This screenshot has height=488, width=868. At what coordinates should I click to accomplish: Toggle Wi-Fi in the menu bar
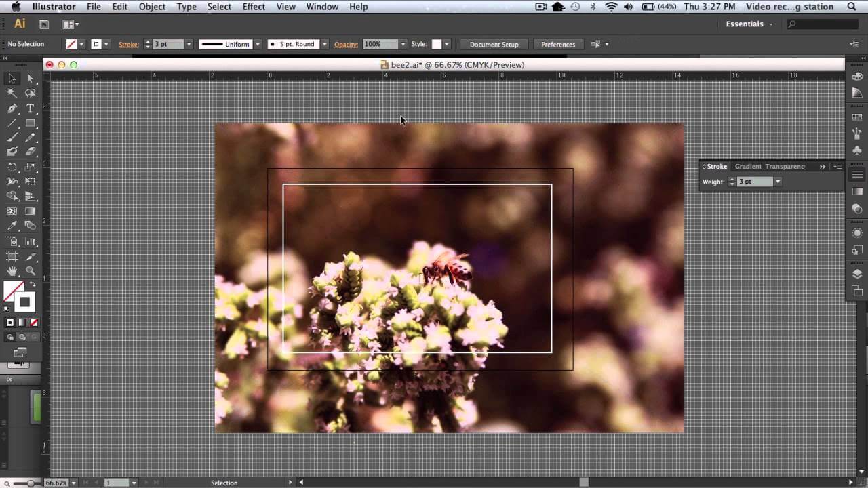pos(611,7)
